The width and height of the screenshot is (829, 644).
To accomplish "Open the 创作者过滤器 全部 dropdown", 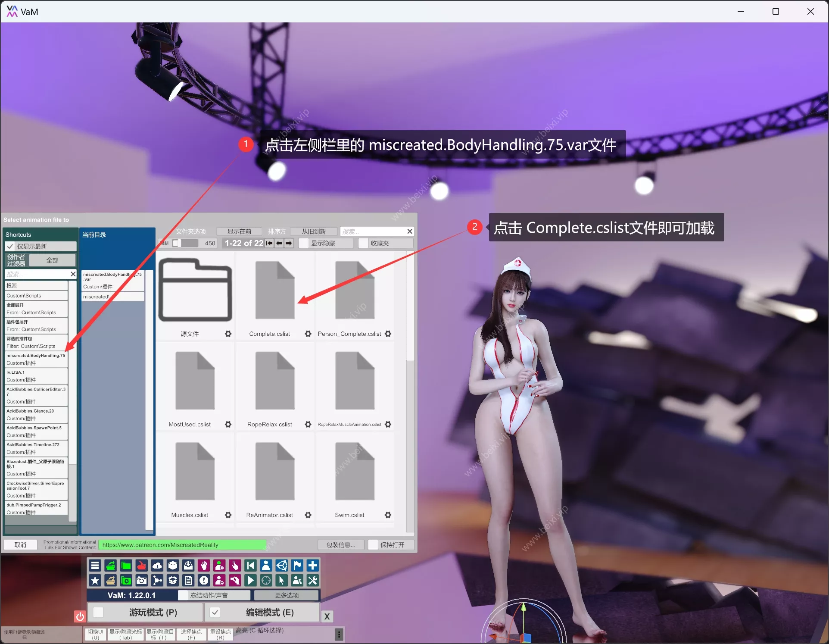I will pos(52,260).
